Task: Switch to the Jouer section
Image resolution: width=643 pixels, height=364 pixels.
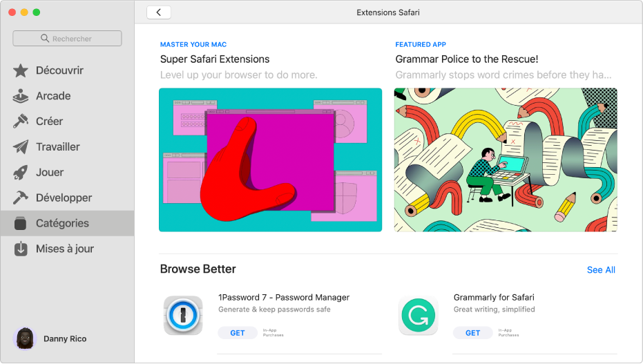Action: 50,172
